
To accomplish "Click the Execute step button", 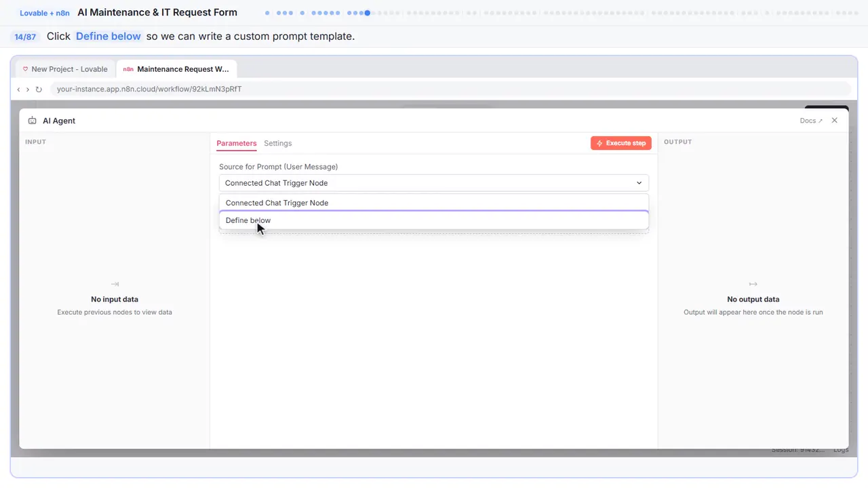I will (x=621, y=143).
